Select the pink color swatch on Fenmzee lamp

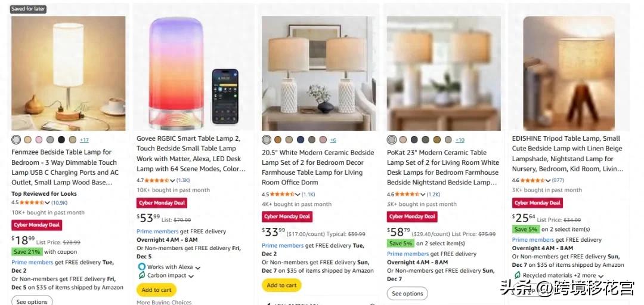(x=39, y=140)
